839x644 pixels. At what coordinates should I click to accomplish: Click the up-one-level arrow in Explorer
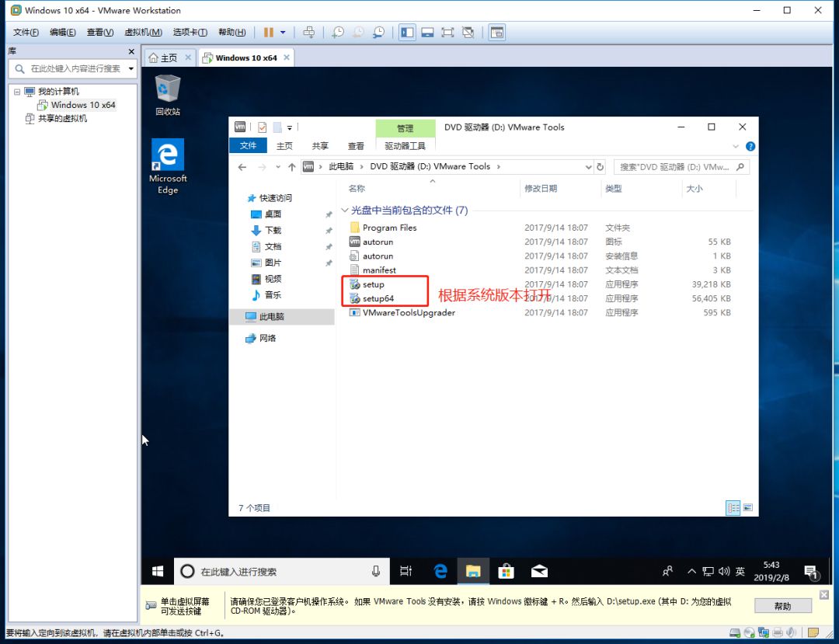(x=291, y=167)
